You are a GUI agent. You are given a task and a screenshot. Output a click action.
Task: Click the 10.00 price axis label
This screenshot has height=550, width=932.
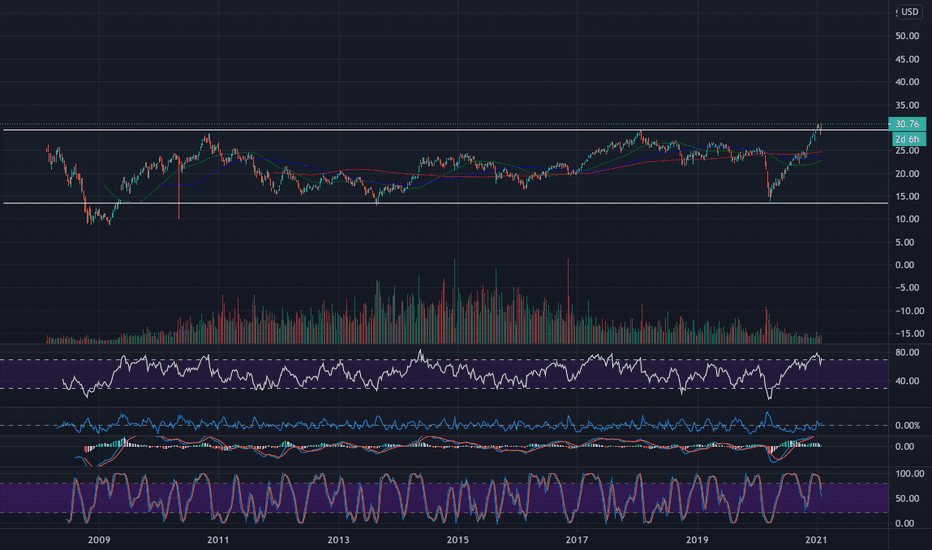coord(907,219)
